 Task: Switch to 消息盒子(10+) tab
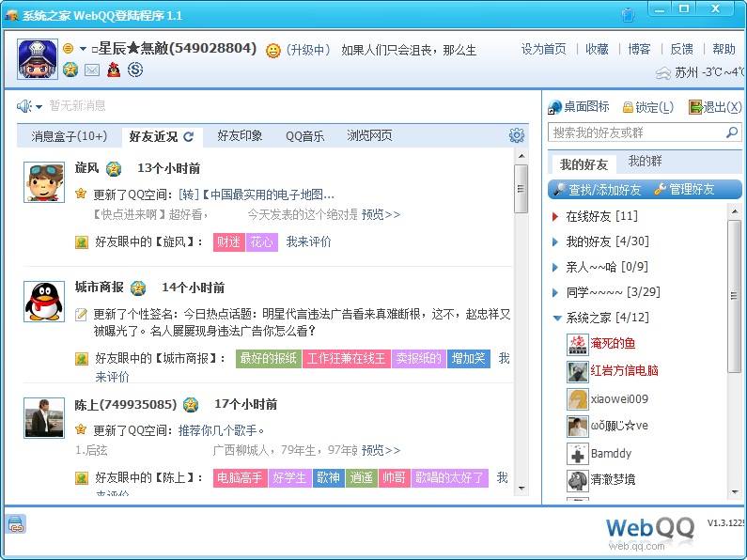click(70, 136)
